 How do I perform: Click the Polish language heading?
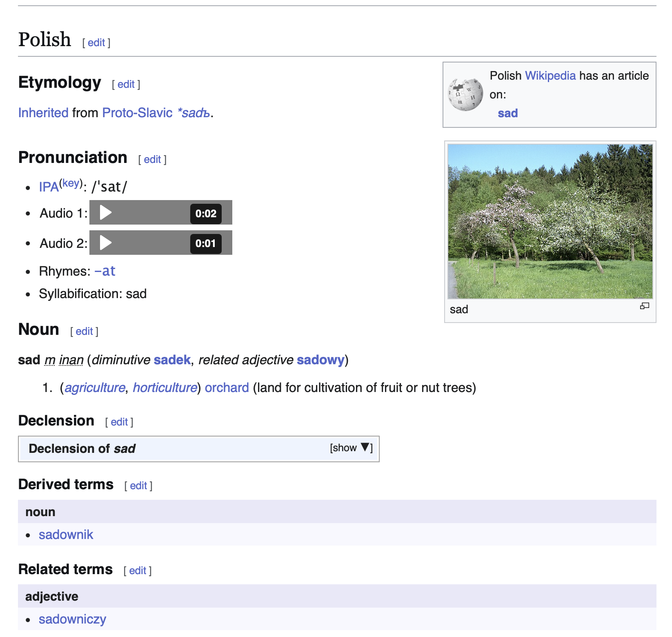tap(45, 40)
